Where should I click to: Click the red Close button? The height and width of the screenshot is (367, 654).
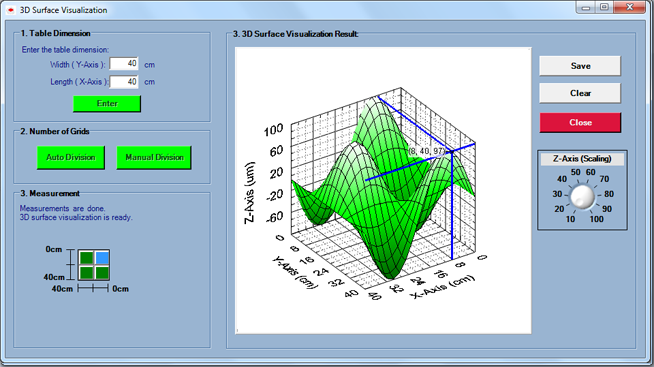(580, 123)
